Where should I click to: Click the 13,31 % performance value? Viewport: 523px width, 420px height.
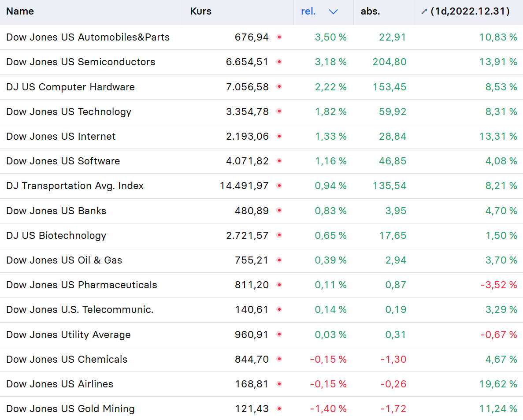(x=498, y=137)
